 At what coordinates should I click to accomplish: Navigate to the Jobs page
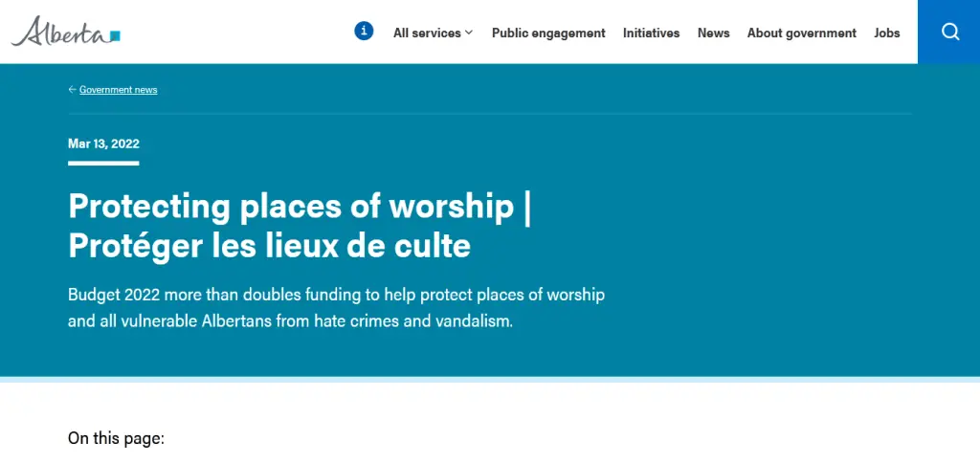886,33
